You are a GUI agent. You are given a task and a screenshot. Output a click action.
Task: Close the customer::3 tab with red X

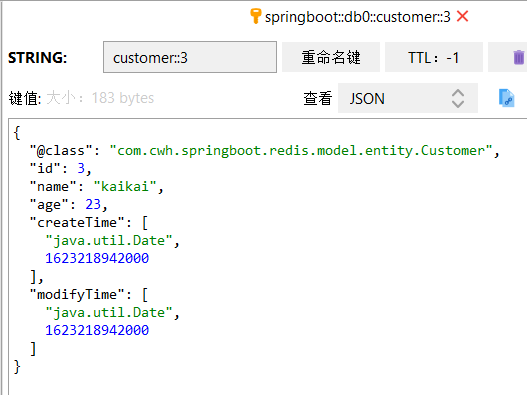point(462,16)
